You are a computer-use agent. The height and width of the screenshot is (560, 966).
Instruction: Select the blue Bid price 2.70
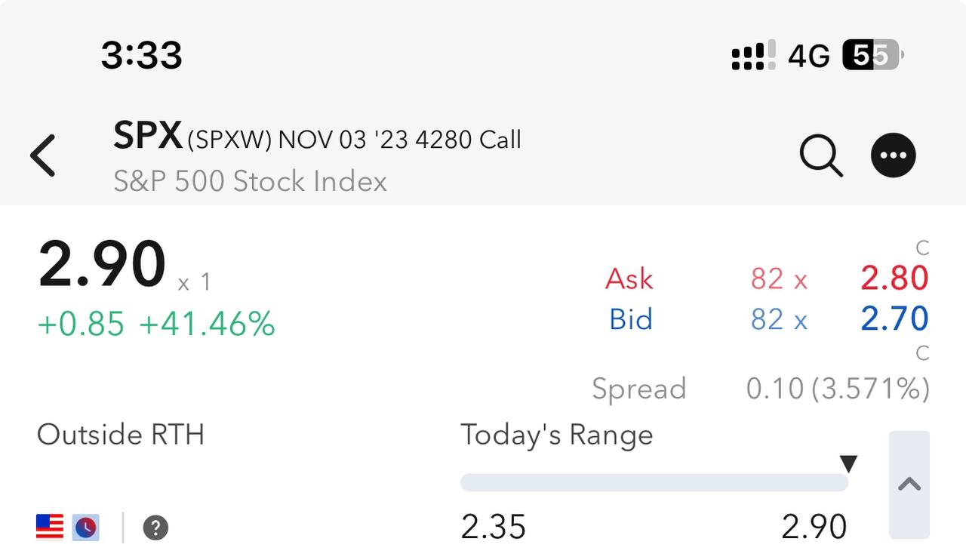894,319
